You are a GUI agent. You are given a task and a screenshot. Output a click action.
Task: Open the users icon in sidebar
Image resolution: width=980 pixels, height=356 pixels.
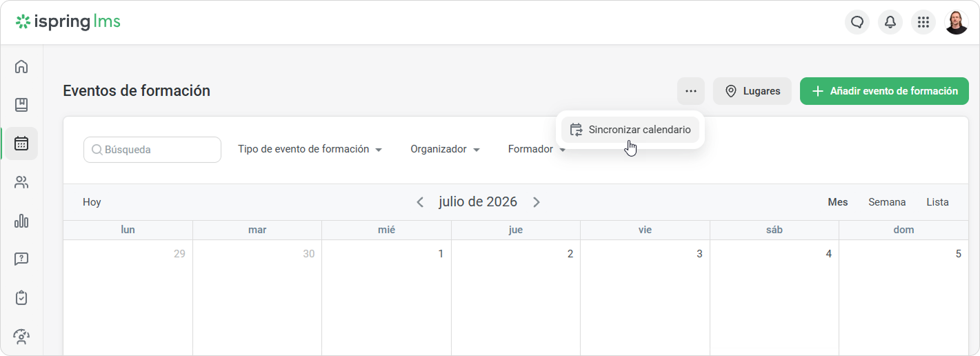pyautogui.click(x=21, y=182)
